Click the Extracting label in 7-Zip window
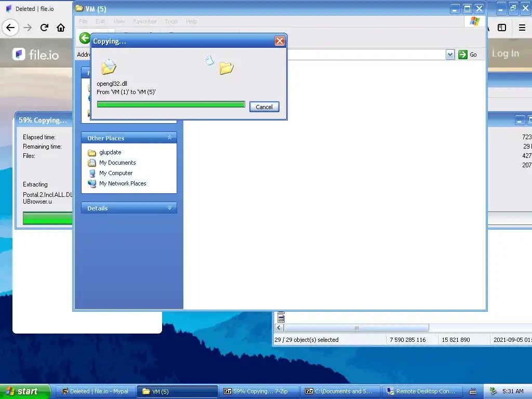Screen dimensions: 532x399 (35, 184)
